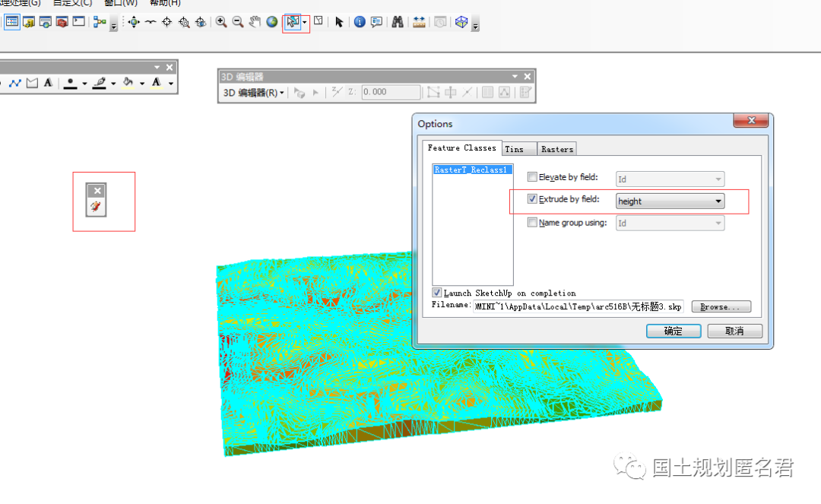Close the small floating toolbar
This screenshot has width=821, height=504.
pyautogui.click(x=97, y=191)
